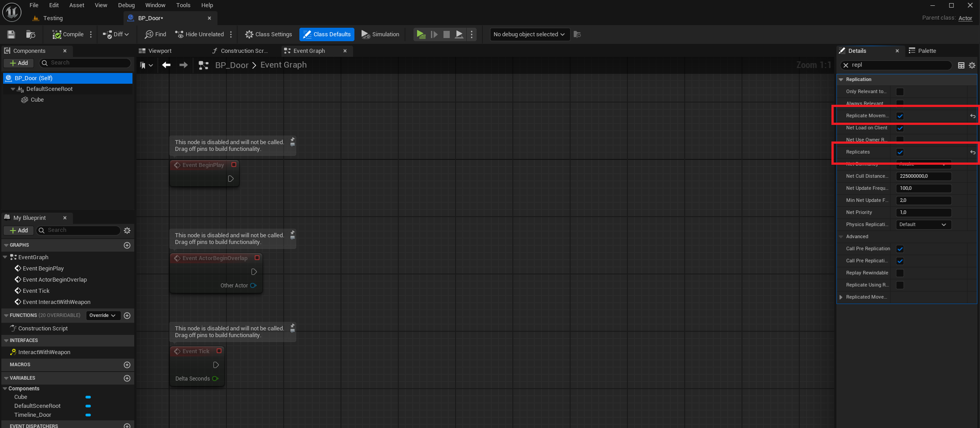Click the Browse to asset icon
This screenshot has width=980, height=428.
[x=30, y=34]
